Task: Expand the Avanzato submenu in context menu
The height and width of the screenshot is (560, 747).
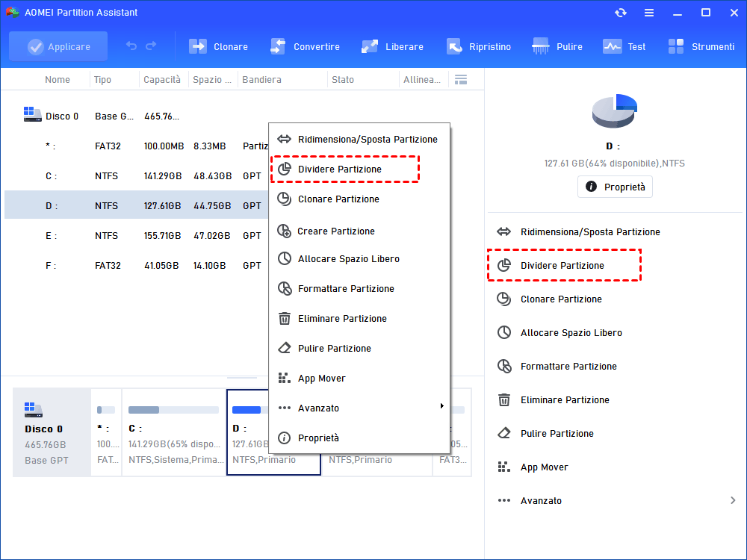Action: [x=359, y=408]
